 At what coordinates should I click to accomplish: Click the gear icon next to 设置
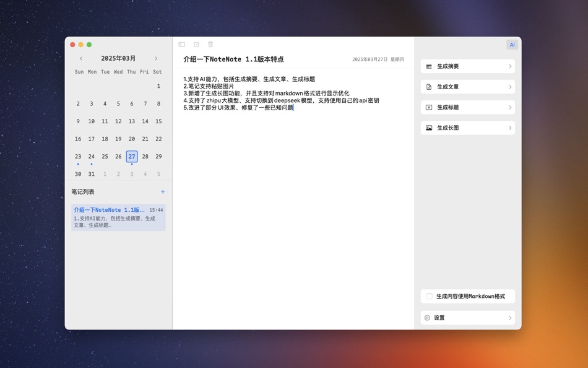pyautogui.click(x=429, y=317)
